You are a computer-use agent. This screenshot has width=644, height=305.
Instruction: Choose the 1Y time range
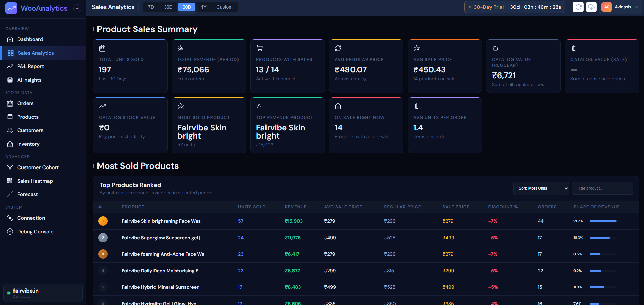click(x=204, y=7)
